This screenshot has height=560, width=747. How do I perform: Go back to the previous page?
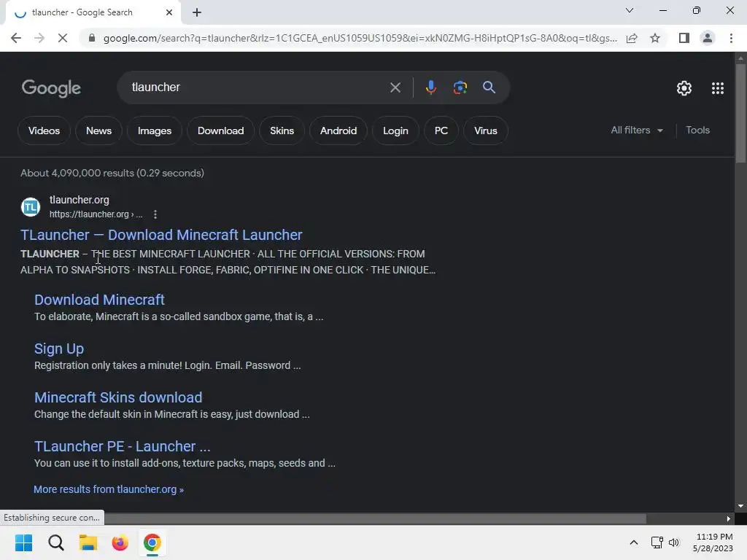click(16, 38)
